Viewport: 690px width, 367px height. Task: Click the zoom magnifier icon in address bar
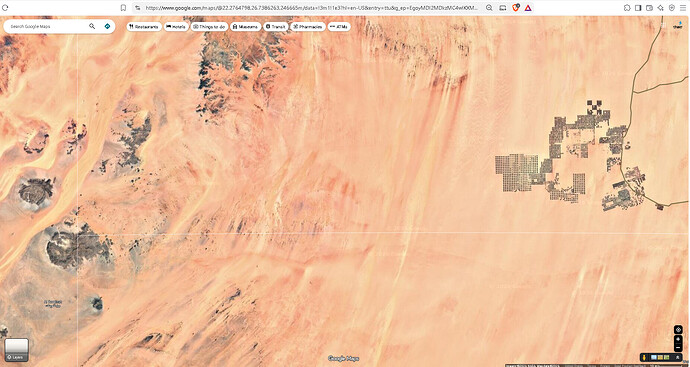489,8
